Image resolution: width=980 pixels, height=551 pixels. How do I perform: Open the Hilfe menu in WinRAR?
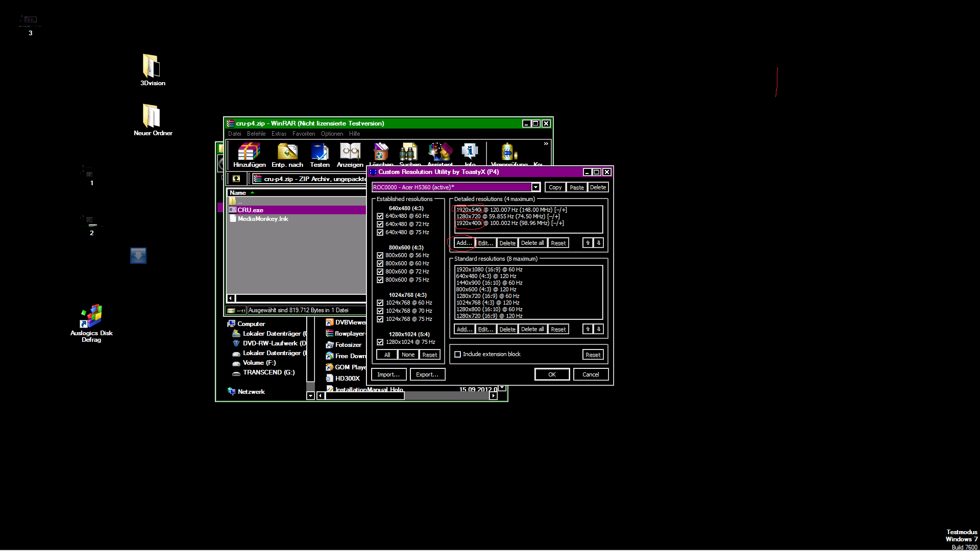(x=355, y=134)
